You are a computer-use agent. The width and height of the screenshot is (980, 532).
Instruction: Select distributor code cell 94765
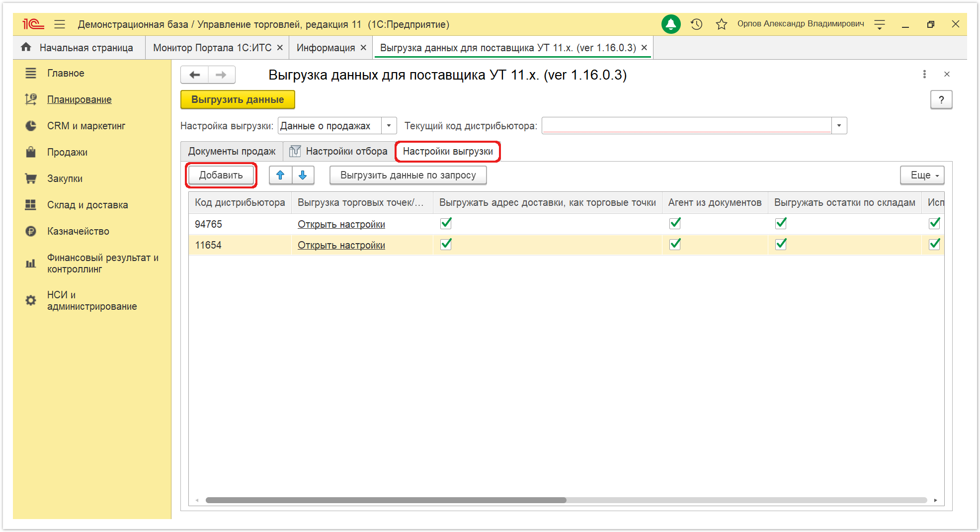(240, 224)
